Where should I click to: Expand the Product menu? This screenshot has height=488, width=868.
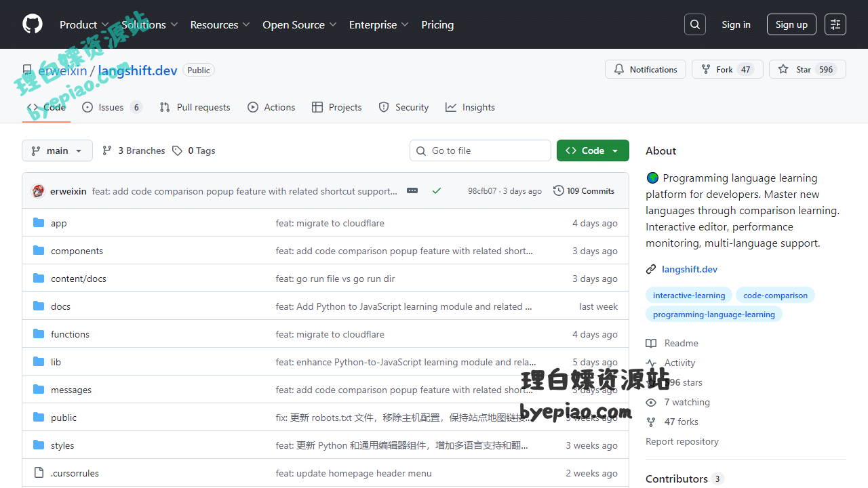84,24
